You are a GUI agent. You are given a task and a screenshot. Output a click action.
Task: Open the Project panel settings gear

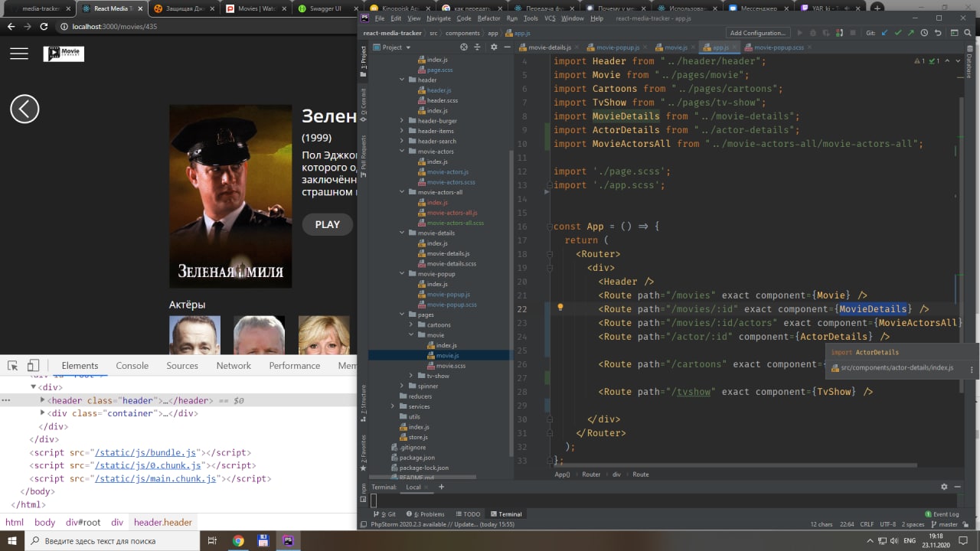[x=493, y=47]
